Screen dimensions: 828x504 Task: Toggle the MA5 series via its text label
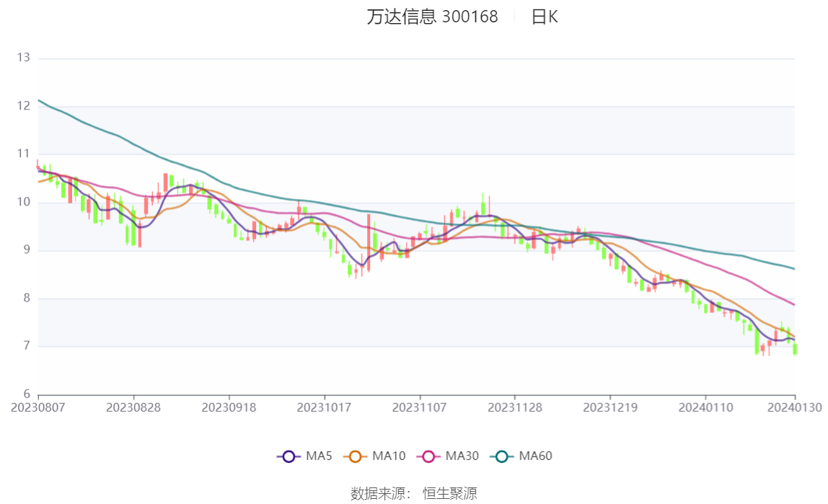click(319, 456)
